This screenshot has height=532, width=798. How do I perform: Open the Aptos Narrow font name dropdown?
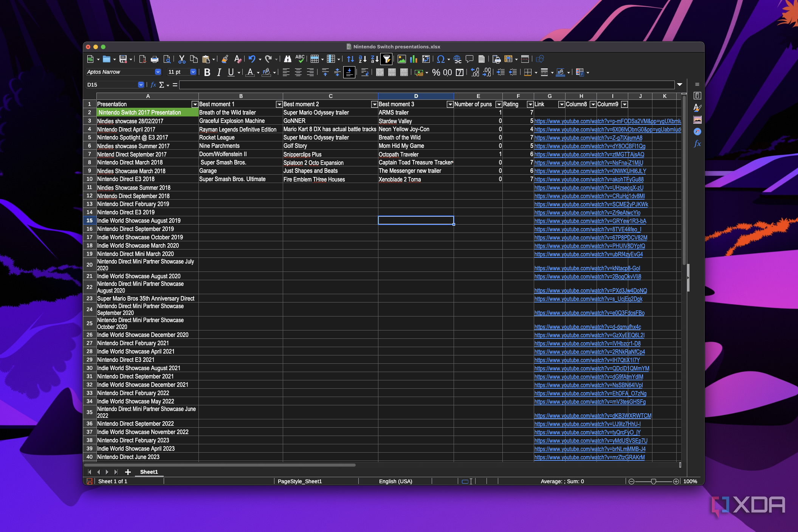click(158, 72)
